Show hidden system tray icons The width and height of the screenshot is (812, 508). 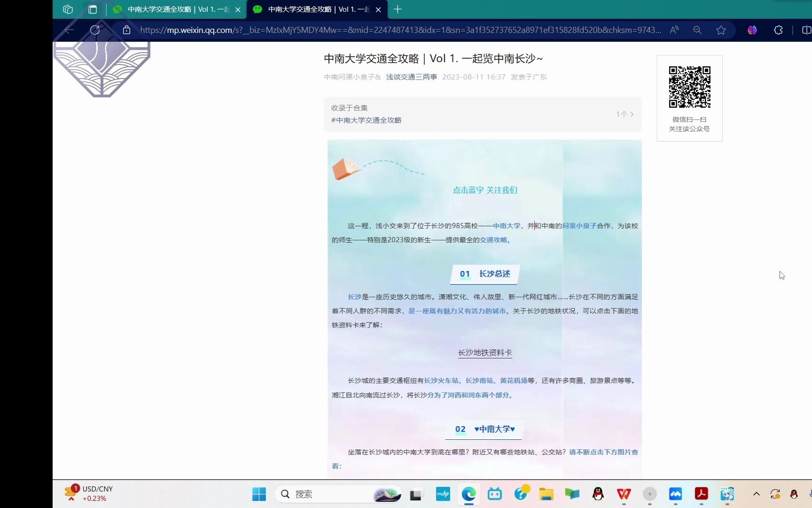point(757,494)
